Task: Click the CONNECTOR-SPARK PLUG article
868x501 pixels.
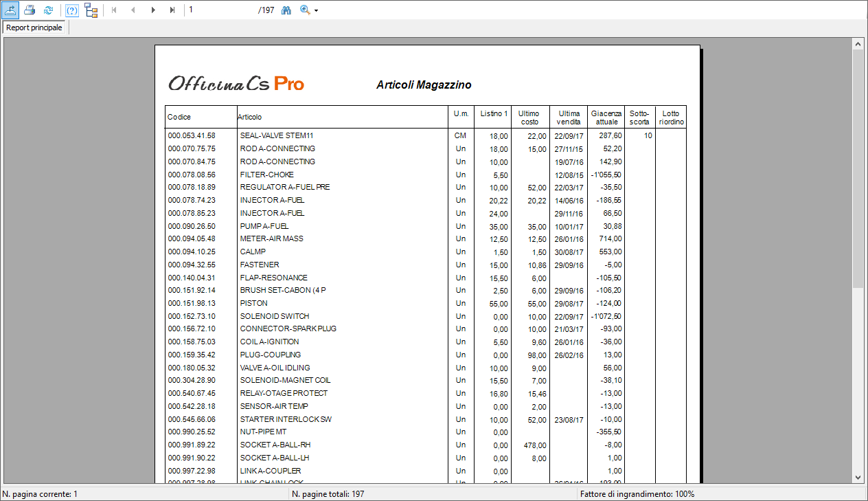Action: coord(288,329)
